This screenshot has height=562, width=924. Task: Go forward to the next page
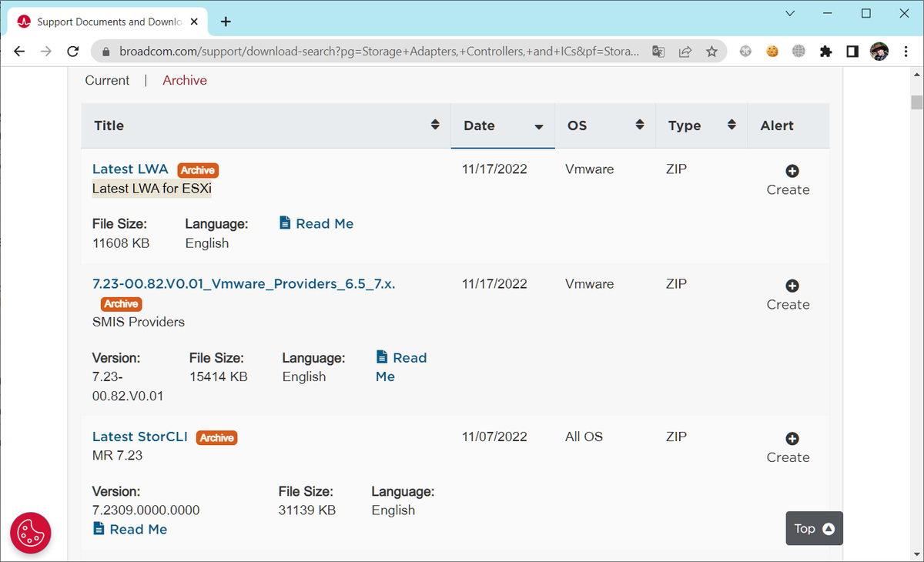(x=46, y=52)
